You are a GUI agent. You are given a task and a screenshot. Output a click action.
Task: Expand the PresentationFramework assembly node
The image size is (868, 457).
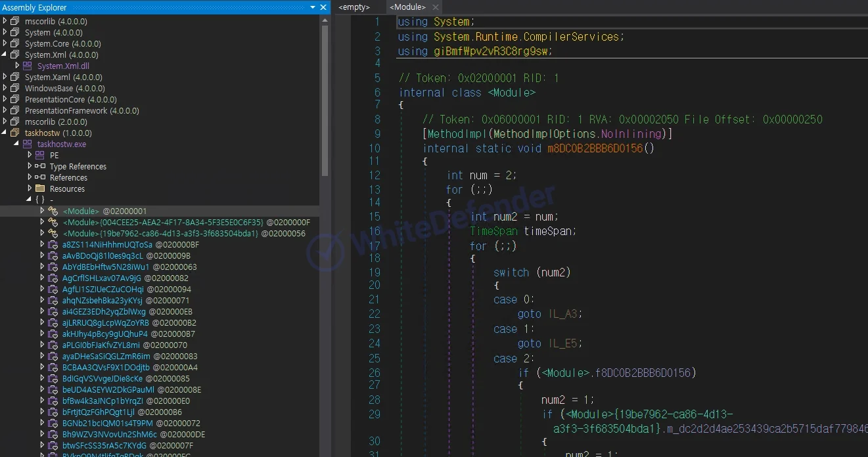[x=5, y=111]
